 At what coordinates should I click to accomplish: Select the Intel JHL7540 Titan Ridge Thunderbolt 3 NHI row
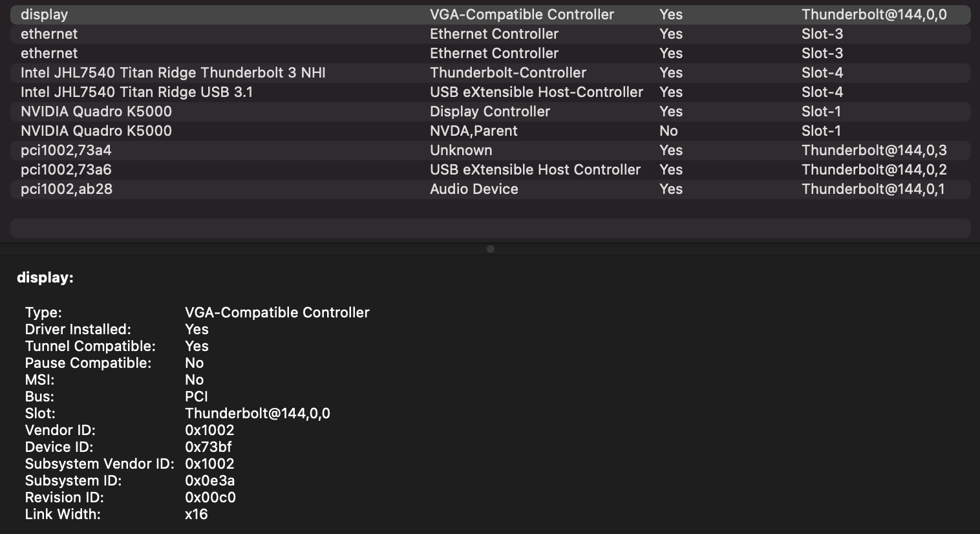pos(173,73)
